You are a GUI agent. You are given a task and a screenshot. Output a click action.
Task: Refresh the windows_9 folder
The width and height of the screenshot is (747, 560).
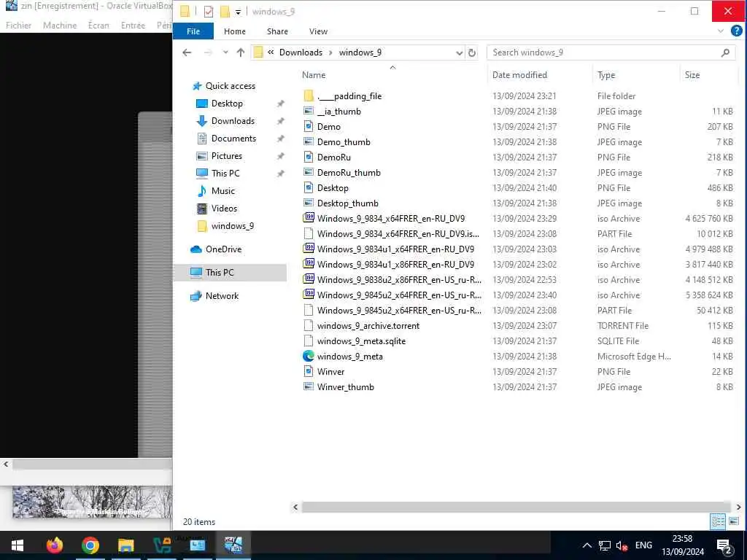[472, 52]
